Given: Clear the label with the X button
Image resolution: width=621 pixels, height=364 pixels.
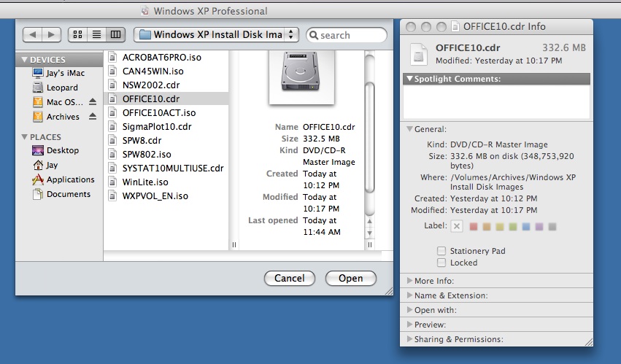Looking at the screenshot, I should pos(457,226).
